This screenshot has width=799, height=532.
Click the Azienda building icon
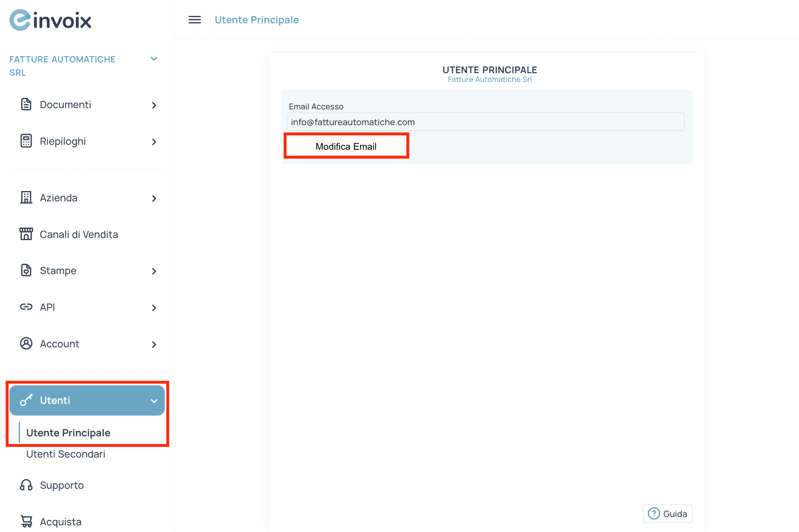[x=26, y=198]
